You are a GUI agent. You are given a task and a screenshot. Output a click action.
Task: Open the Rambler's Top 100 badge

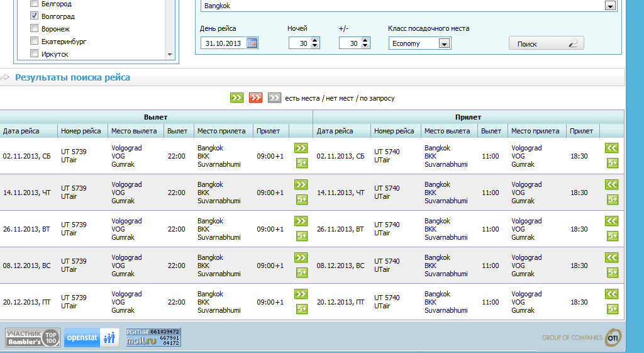tap(33, 337)
